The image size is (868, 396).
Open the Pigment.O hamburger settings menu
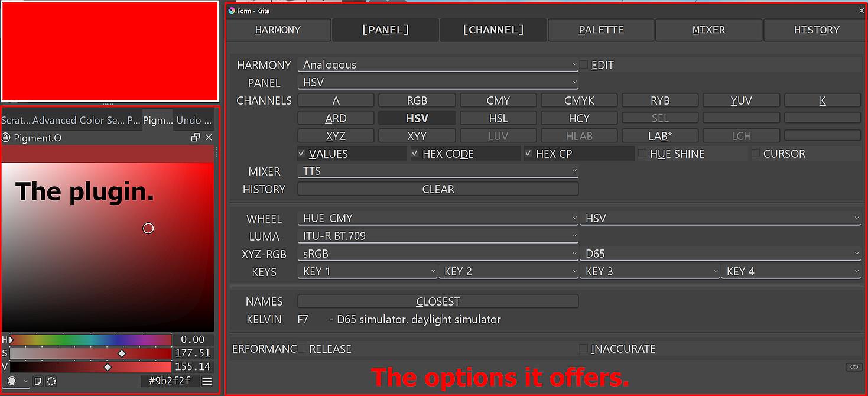207,381
